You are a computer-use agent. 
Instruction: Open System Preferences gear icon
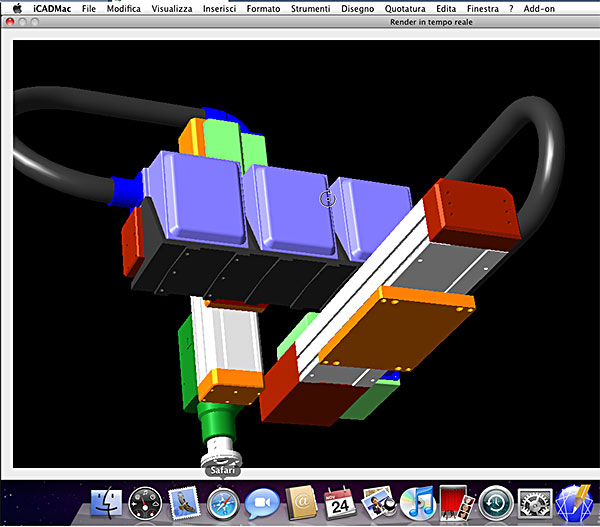535,504
